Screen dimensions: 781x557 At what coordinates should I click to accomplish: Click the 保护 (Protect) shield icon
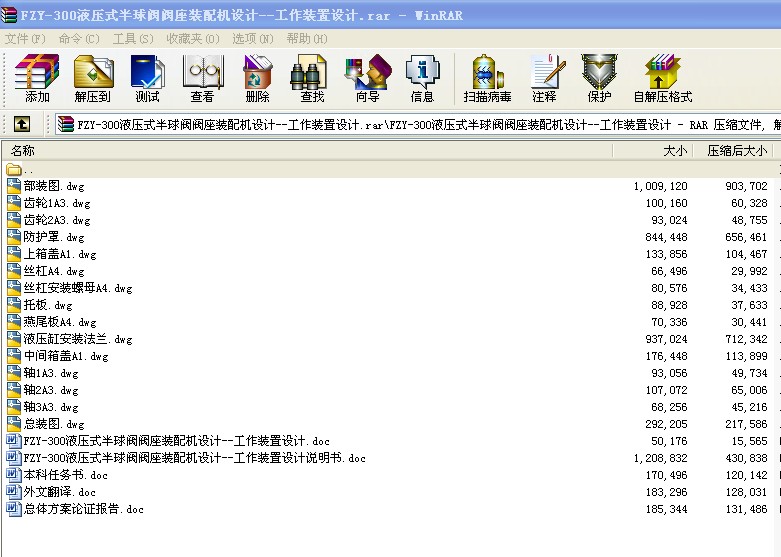(x=599, y=72)
